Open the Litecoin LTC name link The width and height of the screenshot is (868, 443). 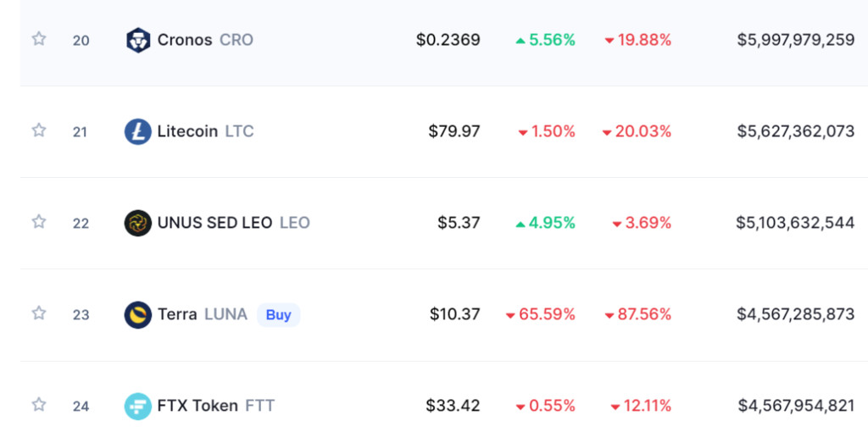tap(205, 131)
